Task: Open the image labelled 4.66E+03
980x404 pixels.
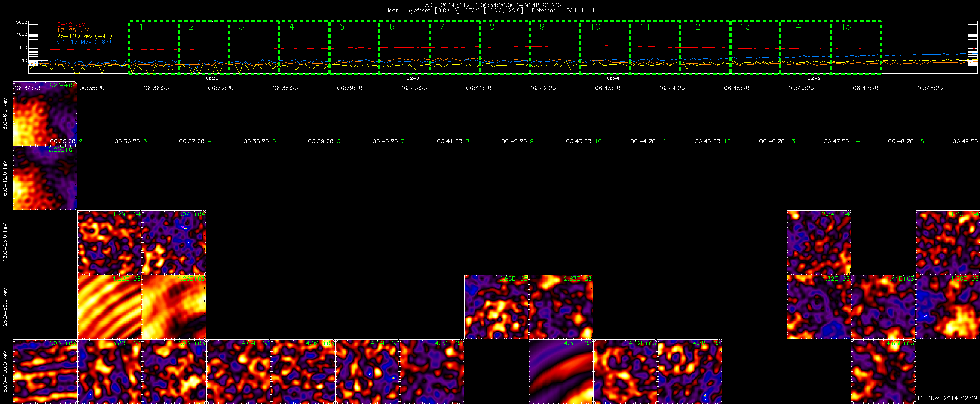Action: coord(883,371)
